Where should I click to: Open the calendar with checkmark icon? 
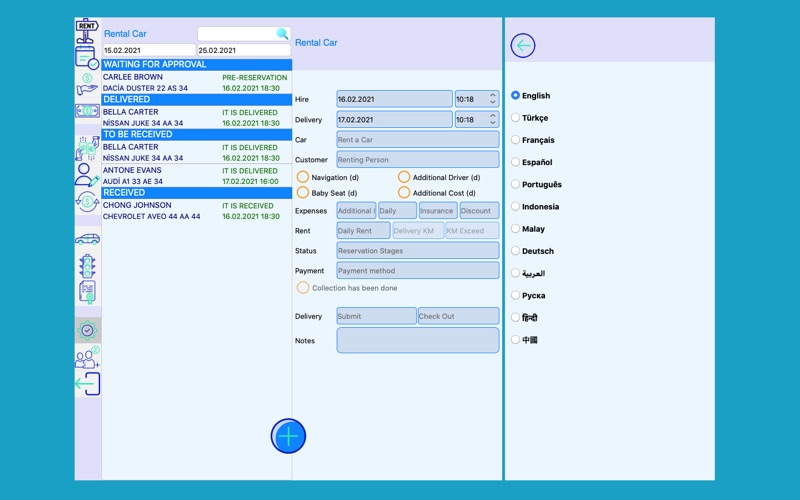click(x=87, y=58)
